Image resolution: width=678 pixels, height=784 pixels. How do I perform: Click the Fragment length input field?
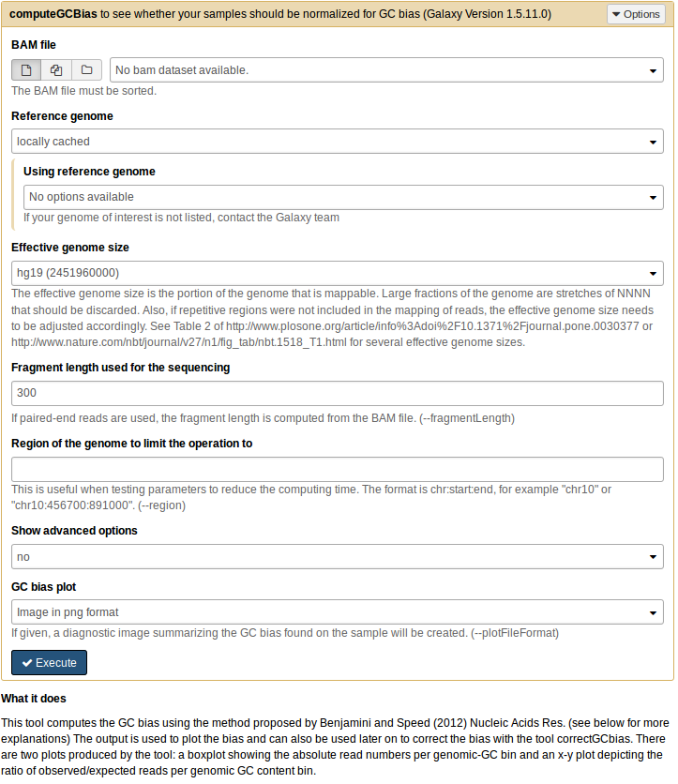338,393
